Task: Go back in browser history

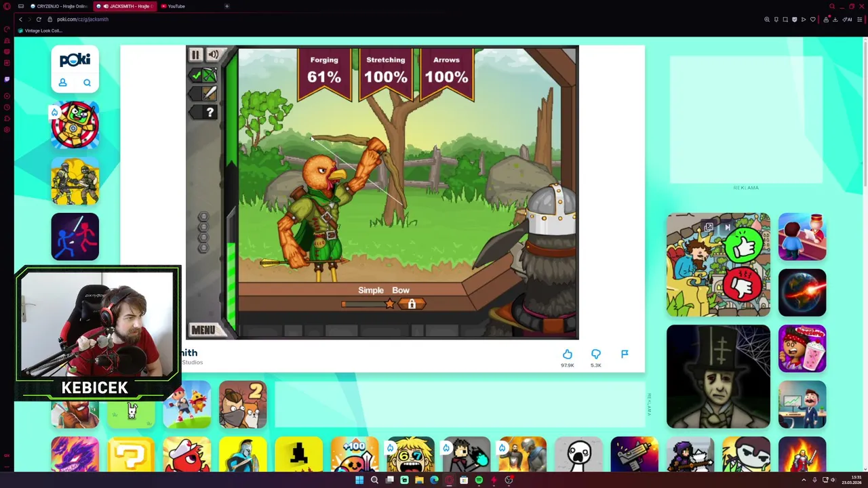Action: click(x=20, y=19)
